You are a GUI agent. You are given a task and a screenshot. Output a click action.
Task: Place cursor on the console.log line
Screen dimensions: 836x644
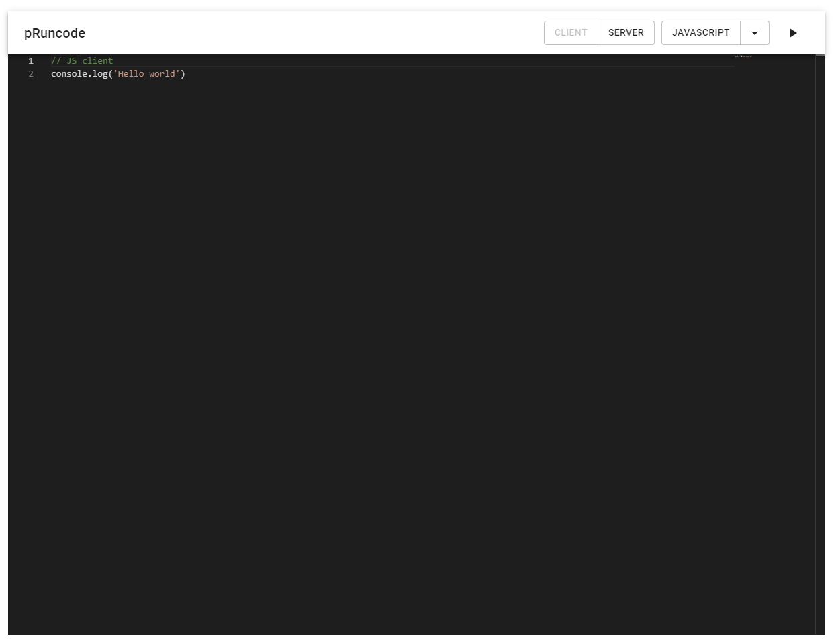coord(118,74)
